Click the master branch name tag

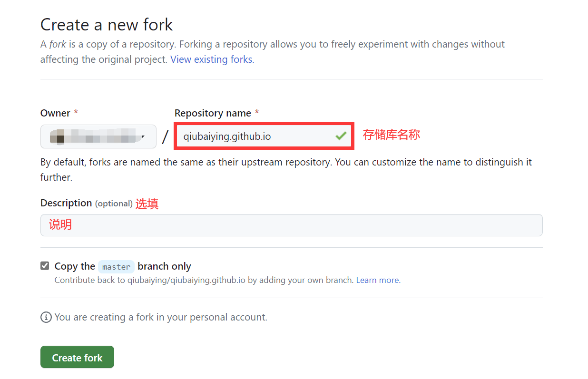pos(116,267)
